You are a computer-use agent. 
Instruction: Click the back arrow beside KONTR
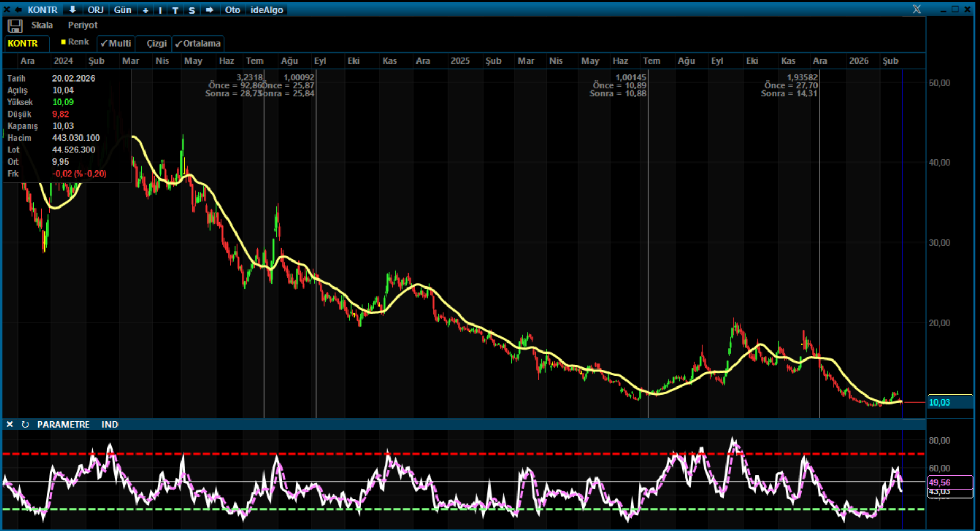tap(19, 10)
